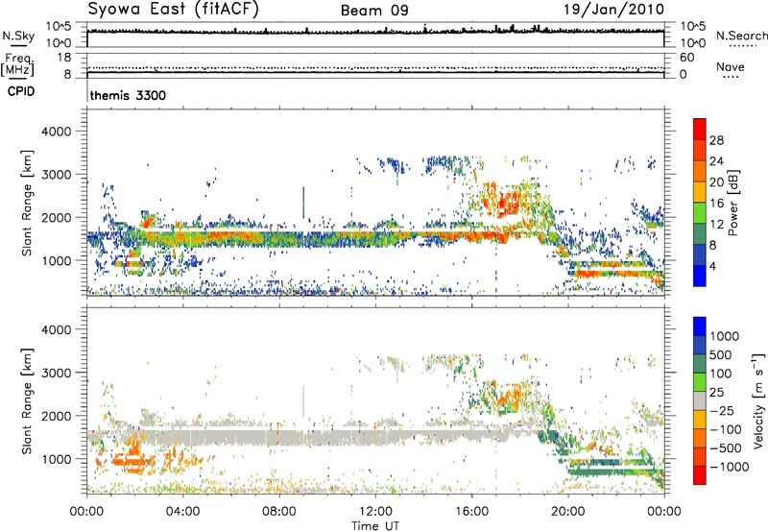768x532 pixels.
Task: Click the '28' value on power colorbar
Action: (716, 140)
